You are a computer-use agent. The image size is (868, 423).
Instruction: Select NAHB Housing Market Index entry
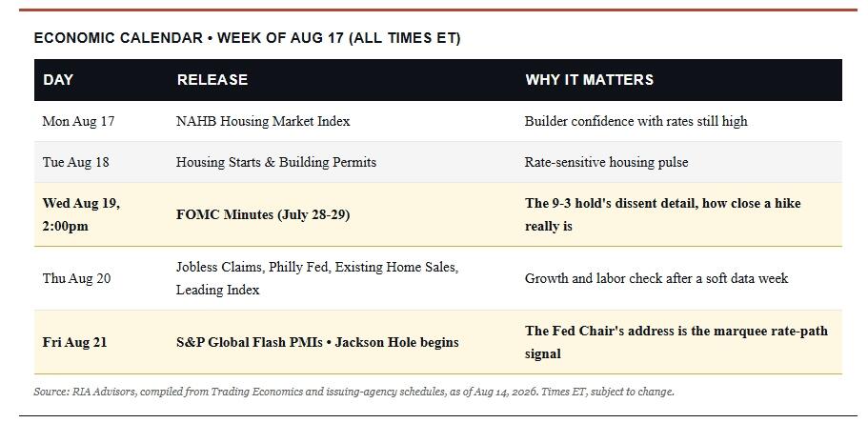tap(263, 121)
